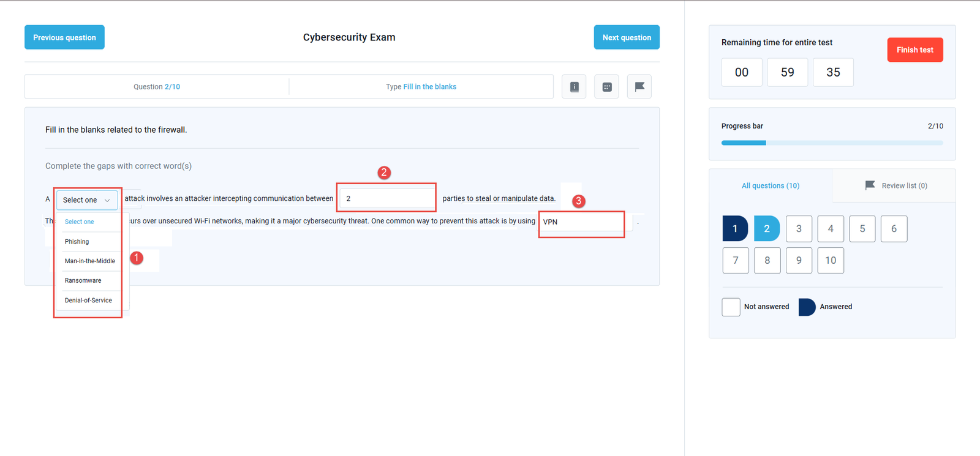Jump to question 1 tile
The width and height of the screenshot is (980, 456).
tap(735, 229)
